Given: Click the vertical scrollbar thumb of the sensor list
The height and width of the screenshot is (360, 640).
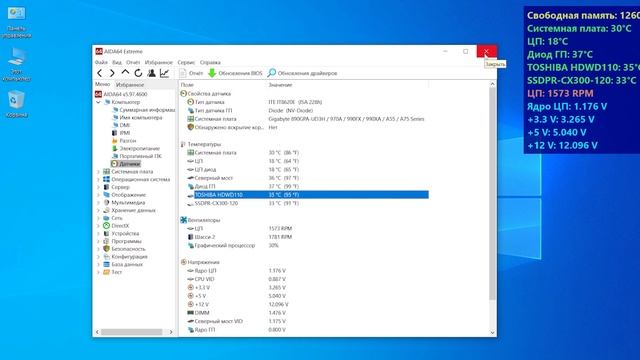Looking at the screenshot, I should 492,194.
